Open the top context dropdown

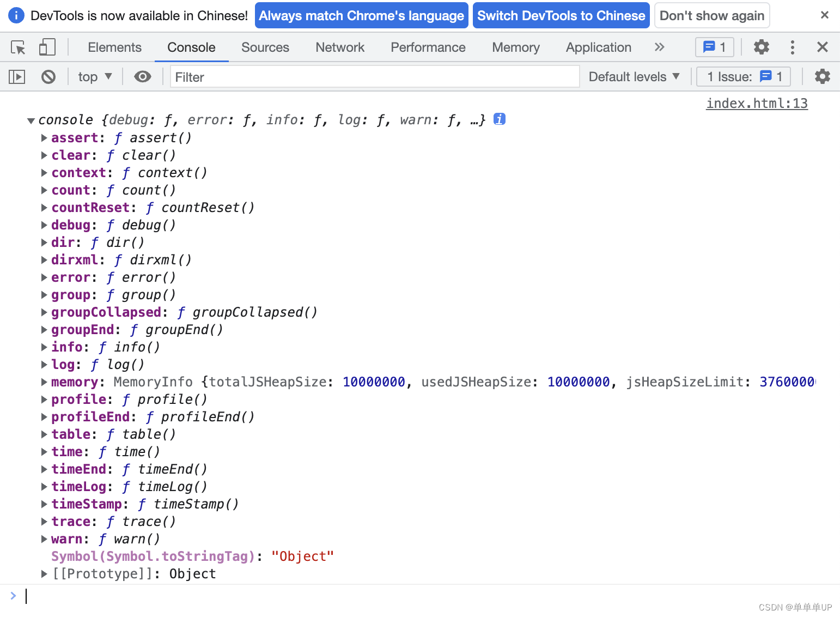(x=95, y=77)
